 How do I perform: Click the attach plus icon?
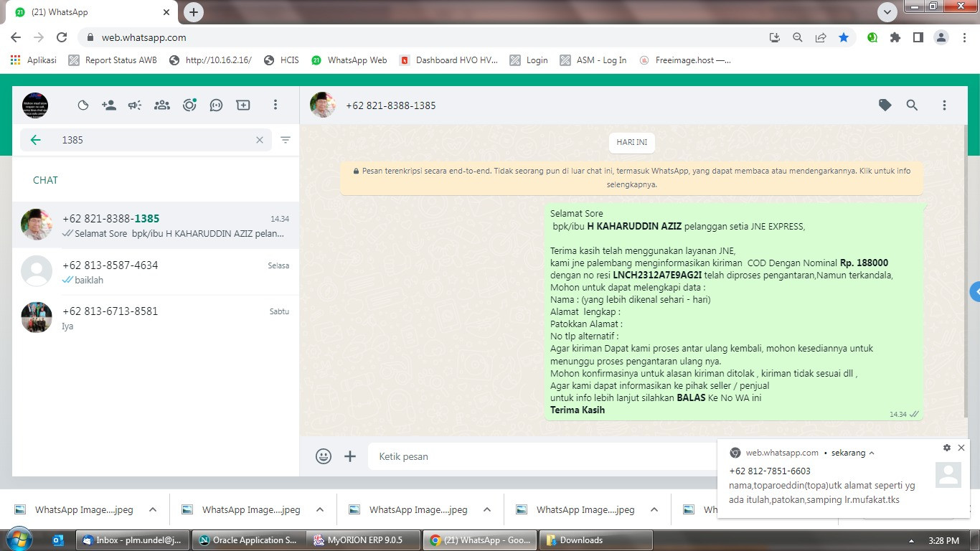(x=350, y=456)
